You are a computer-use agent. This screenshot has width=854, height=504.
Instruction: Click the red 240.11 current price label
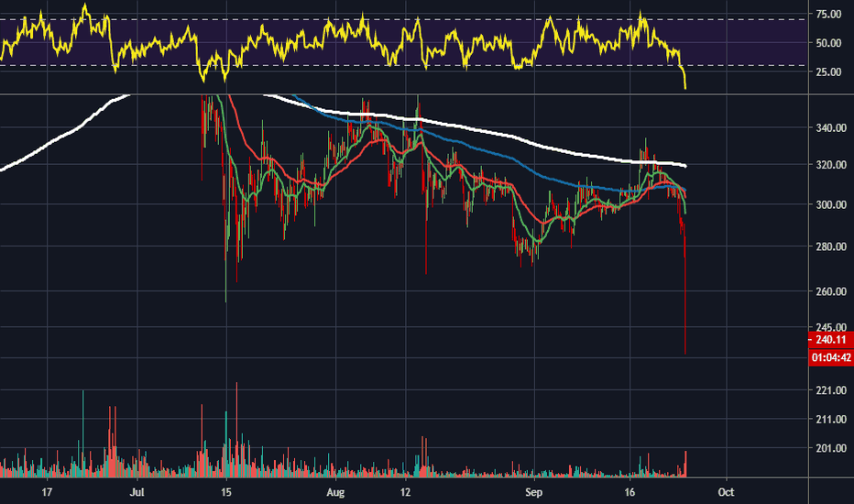(x=831, y=340)
